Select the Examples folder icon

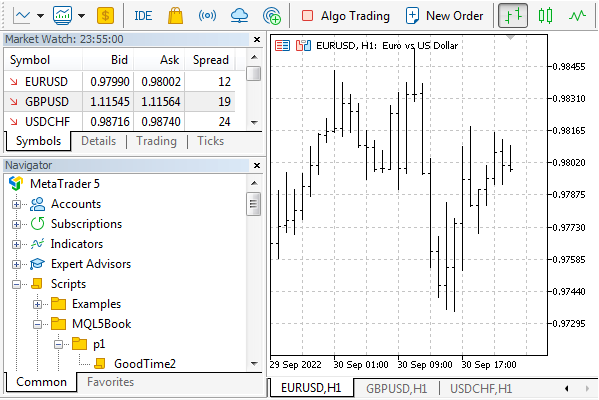58,304
